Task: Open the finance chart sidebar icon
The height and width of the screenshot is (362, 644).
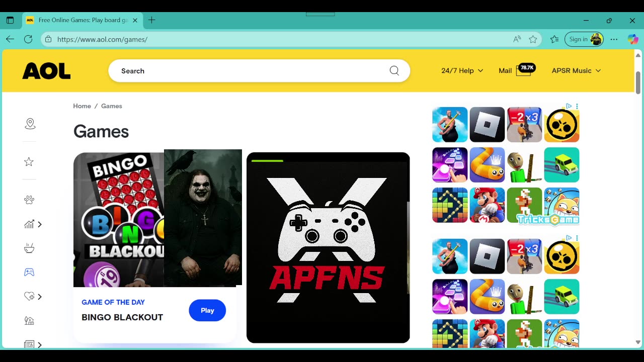Action: [29, 224]
